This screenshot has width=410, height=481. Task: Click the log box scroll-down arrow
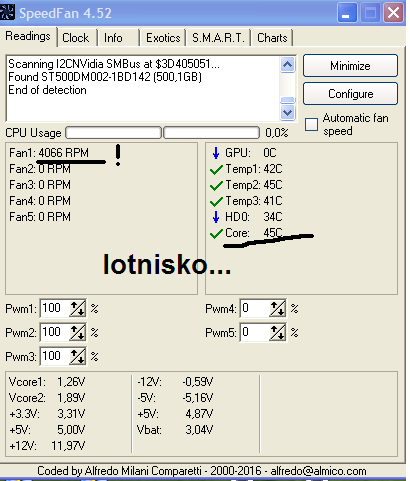tap(287, 112)
